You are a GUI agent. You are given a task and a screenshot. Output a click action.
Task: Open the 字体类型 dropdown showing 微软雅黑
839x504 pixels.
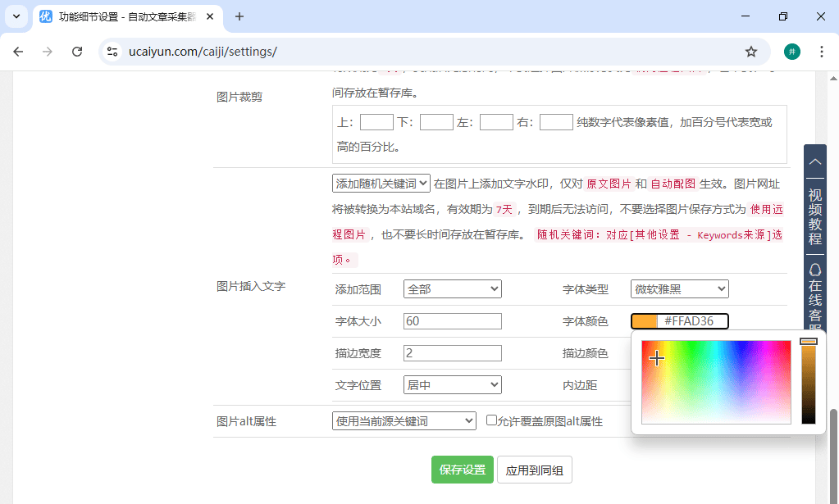tap(679, 288)
